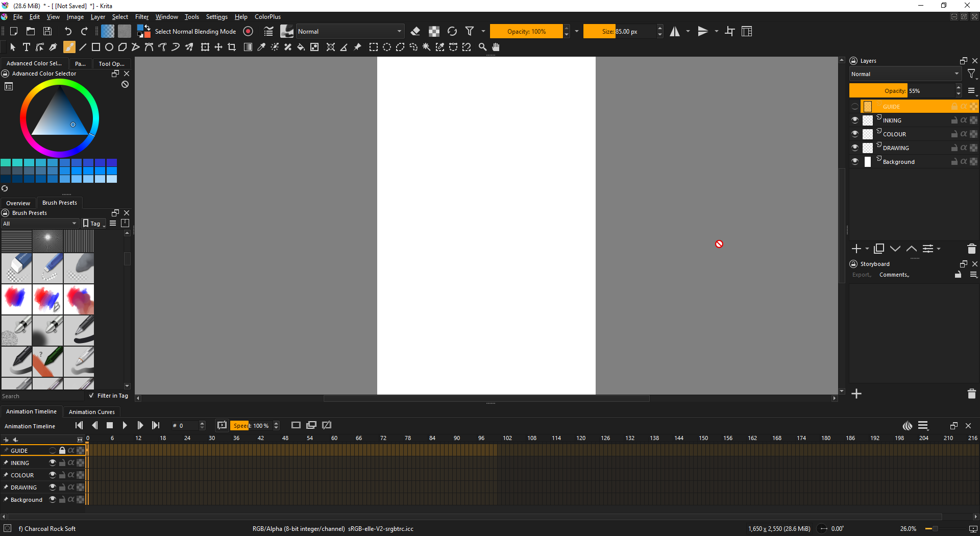This screenshot has height=536, width=980.
Task: Hide the INKING layer in Layers panel
Action: tap(855, 120)
